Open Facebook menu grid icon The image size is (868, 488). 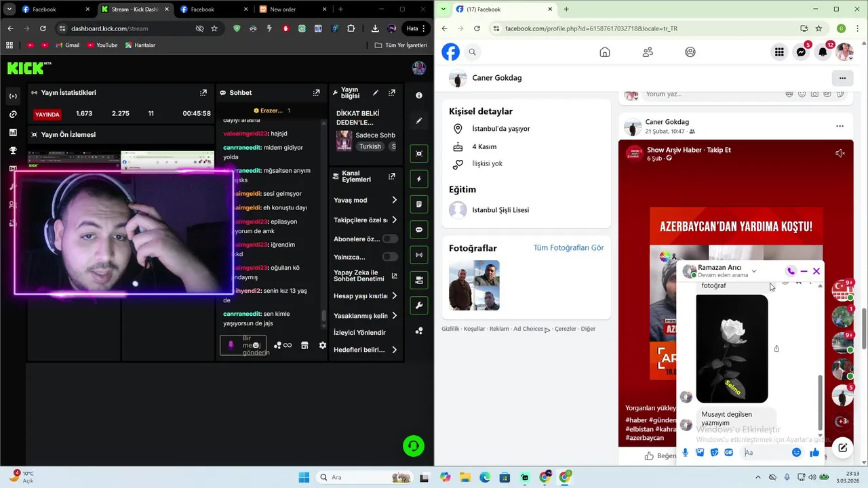[779, 52]
